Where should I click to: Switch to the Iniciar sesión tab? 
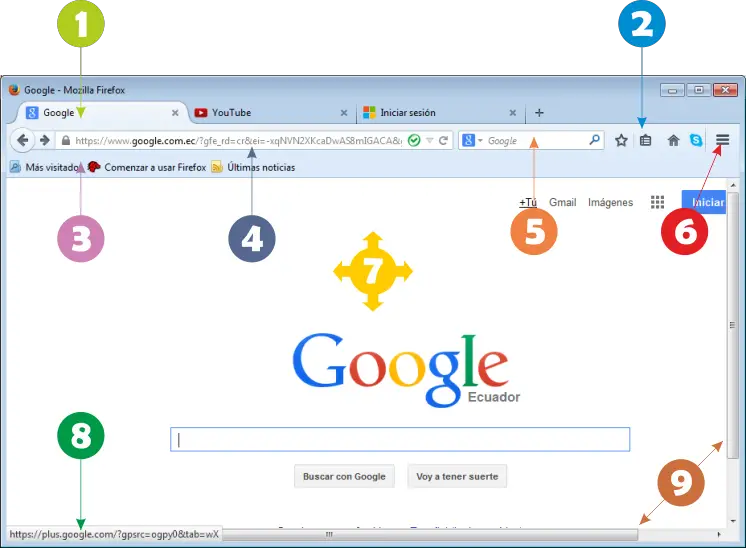point(440,113)
